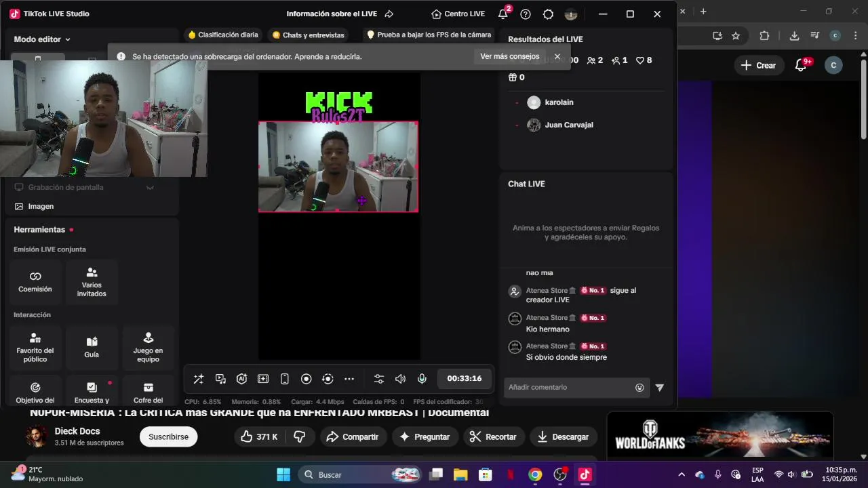Screen dimensions: 868x488
Task: Open Cofre del tesoro tile
Action: (148, 392)
